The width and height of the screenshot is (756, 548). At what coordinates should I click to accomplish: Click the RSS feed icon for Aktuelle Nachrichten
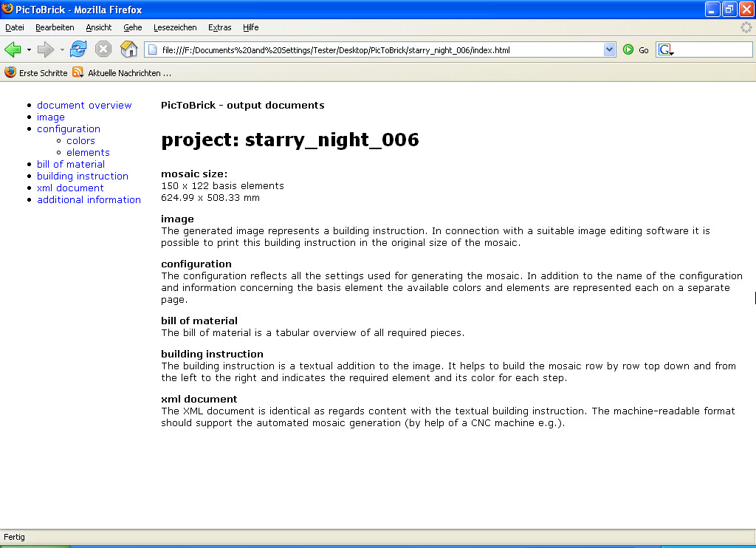pyautogui.click(x=78, y=72)
